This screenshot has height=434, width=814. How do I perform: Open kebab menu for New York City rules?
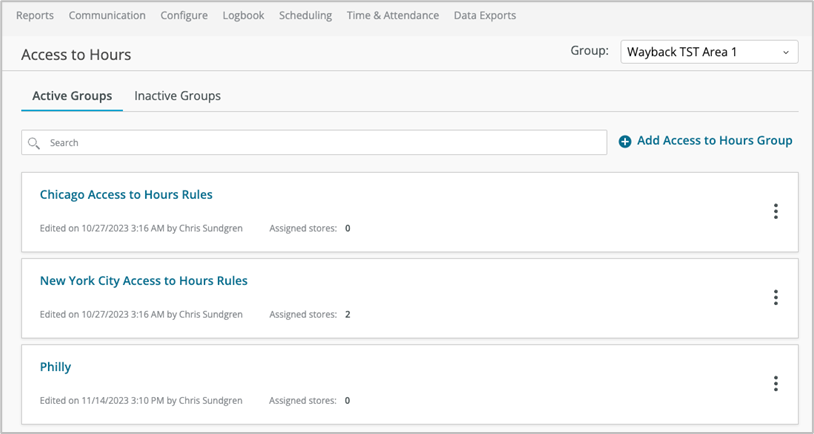coord(775,297)
